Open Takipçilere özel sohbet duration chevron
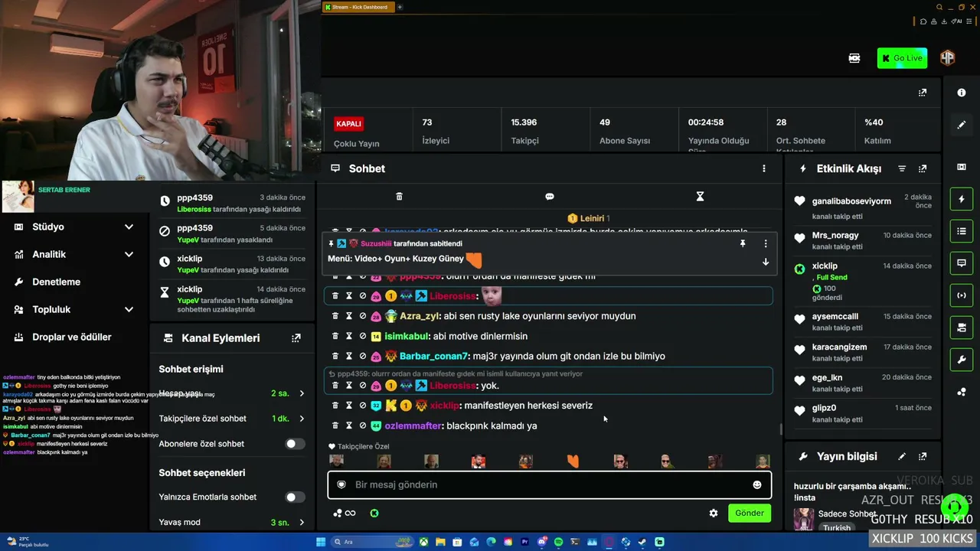 302,419
